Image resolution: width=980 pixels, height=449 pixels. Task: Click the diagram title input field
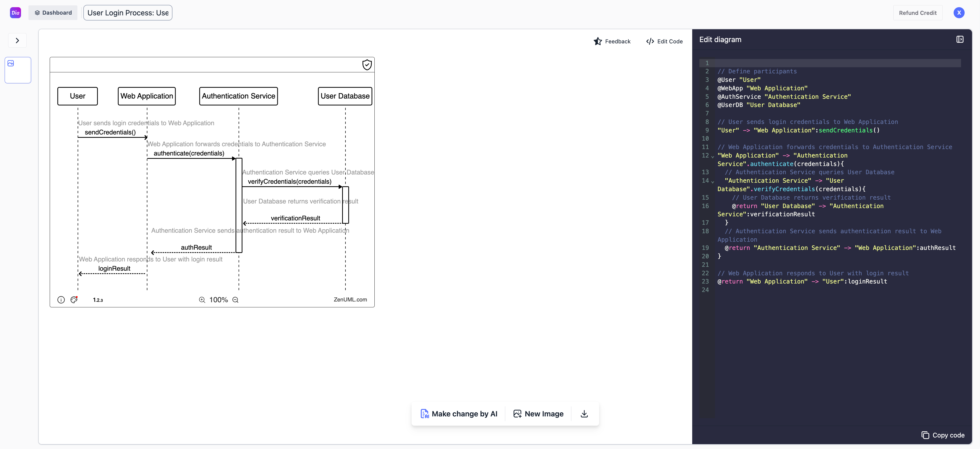(x=127, y=13)
